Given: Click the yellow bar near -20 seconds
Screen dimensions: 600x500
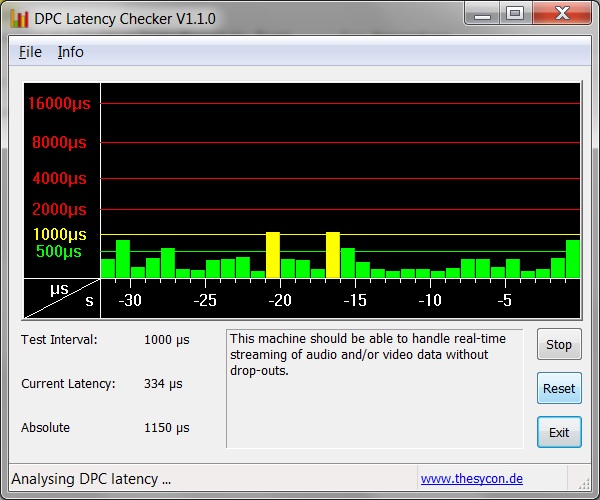Looking at the screenshot, I should click(273, 255).
